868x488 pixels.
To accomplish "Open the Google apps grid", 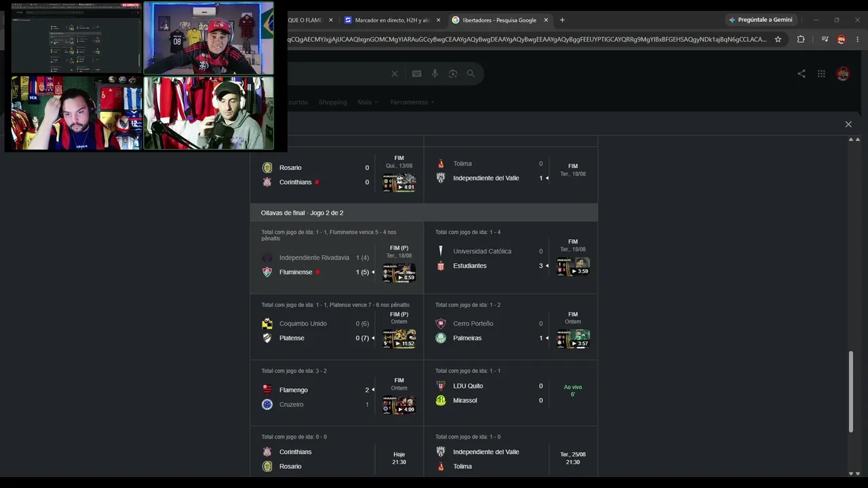I will (821, 74).
